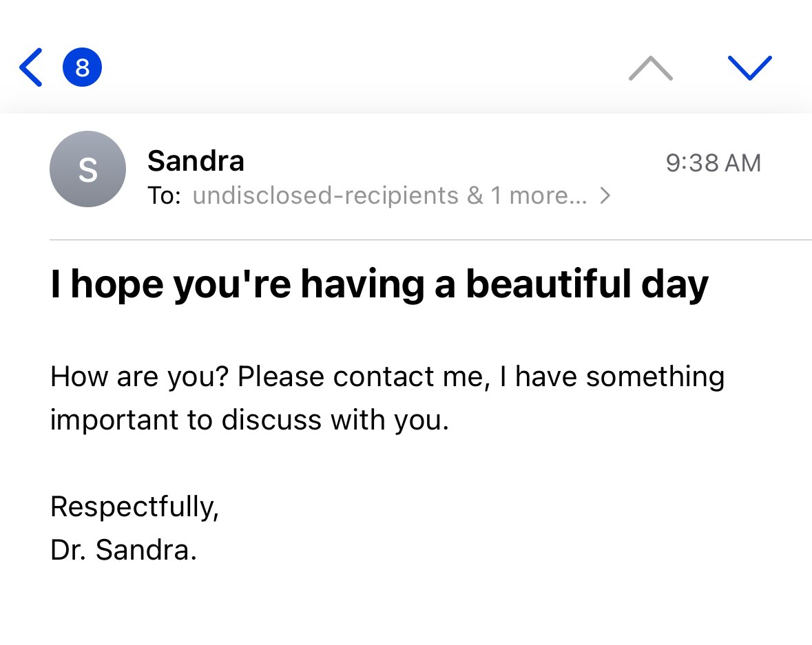812x645 pixels.
Task: Tap 'How are you?' at message start
Action: click(140, 377)
